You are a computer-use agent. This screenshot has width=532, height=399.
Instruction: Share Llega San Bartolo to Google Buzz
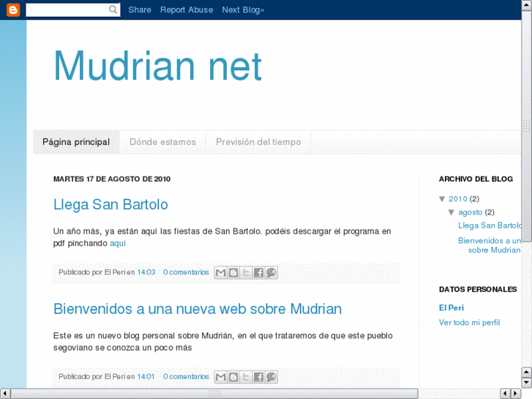coord(271,272)
